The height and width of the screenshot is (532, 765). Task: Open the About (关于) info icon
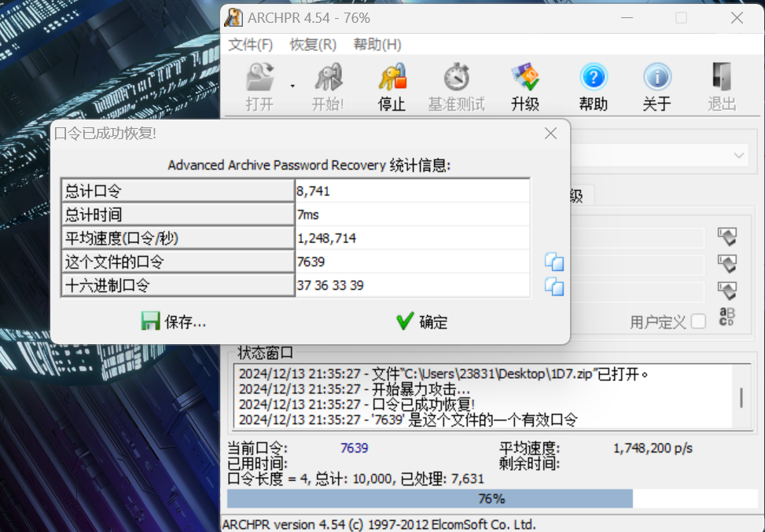pos(657,77)
